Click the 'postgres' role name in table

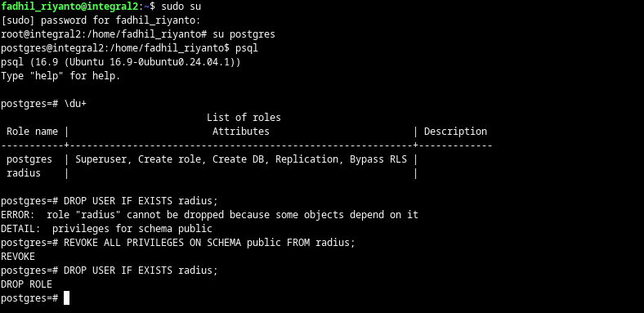29,159
